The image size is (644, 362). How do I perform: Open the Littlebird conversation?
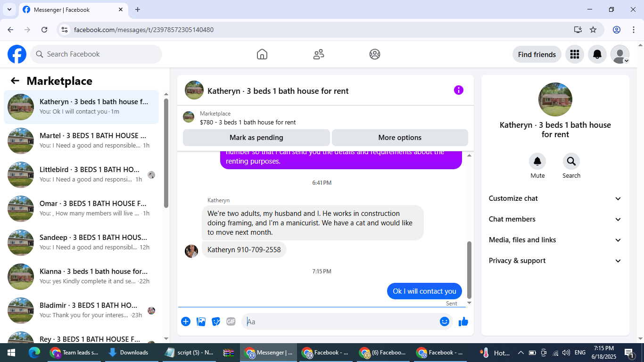82,175
